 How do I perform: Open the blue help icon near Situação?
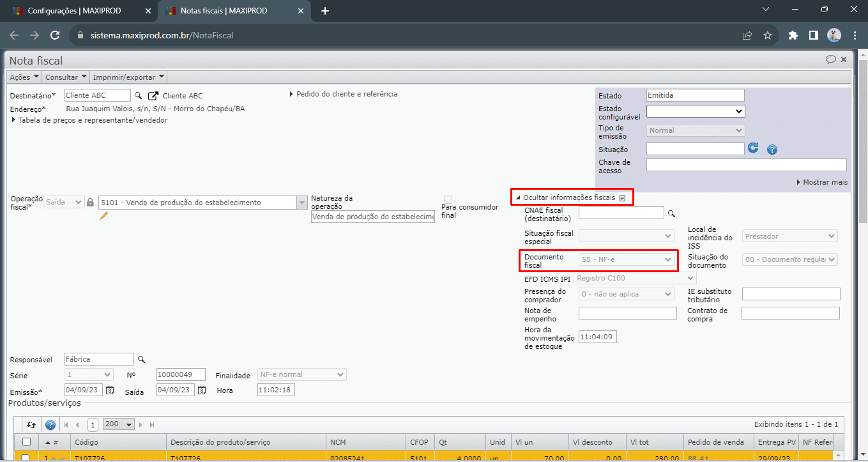[x=772, y=150]
